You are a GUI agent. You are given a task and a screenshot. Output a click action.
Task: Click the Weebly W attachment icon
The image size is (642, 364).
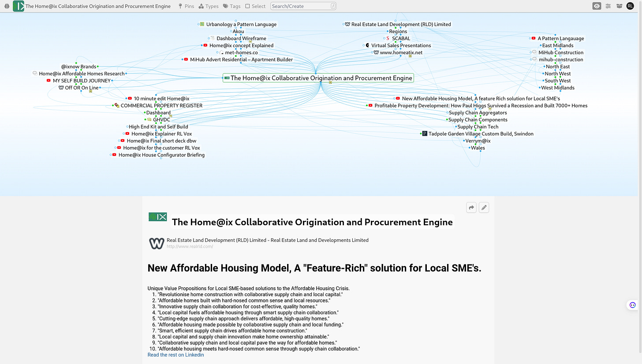tap(157, 243)
